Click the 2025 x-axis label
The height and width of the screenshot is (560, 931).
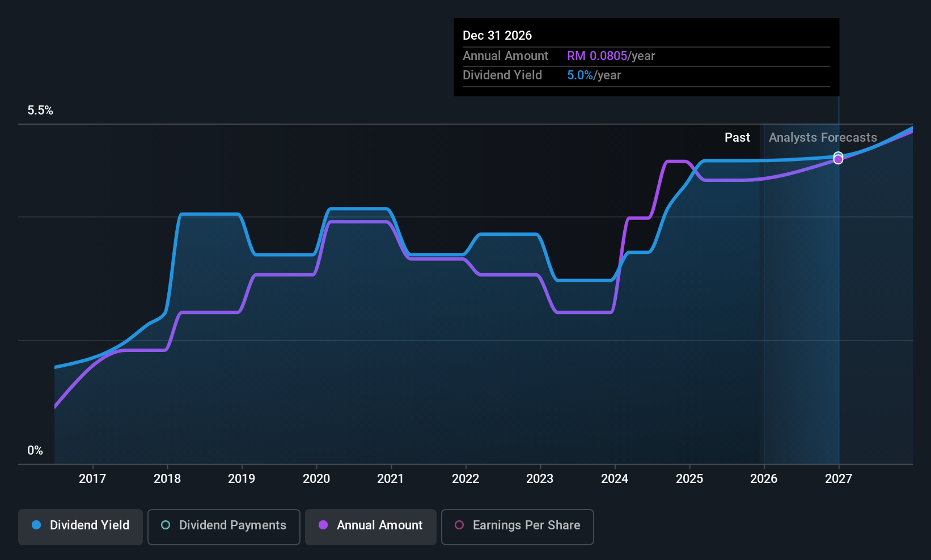point(689,479)
